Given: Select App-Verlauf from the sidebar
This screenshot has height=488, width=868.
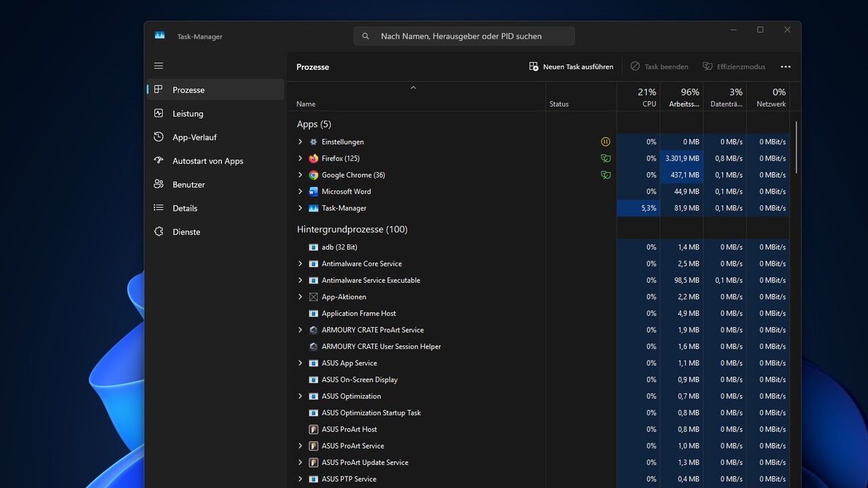Looking at the screenshot, I should tap(195, 137).
